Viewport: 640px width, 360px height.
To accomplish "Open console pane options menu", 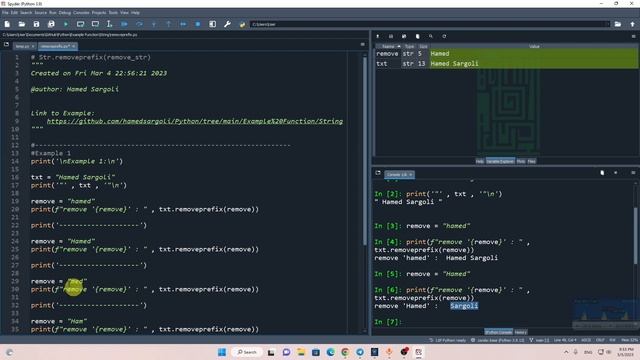I will (x=633, y=173).
